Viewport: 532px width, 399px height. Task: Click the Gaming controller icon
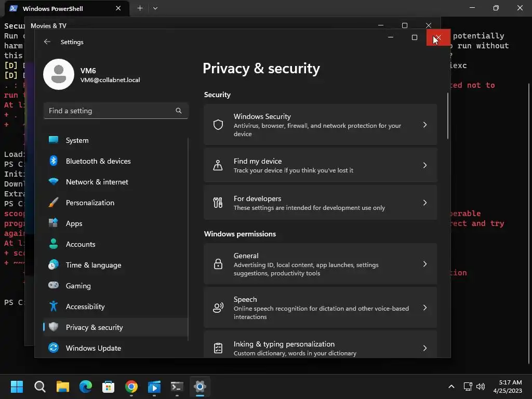pos(54,285)
